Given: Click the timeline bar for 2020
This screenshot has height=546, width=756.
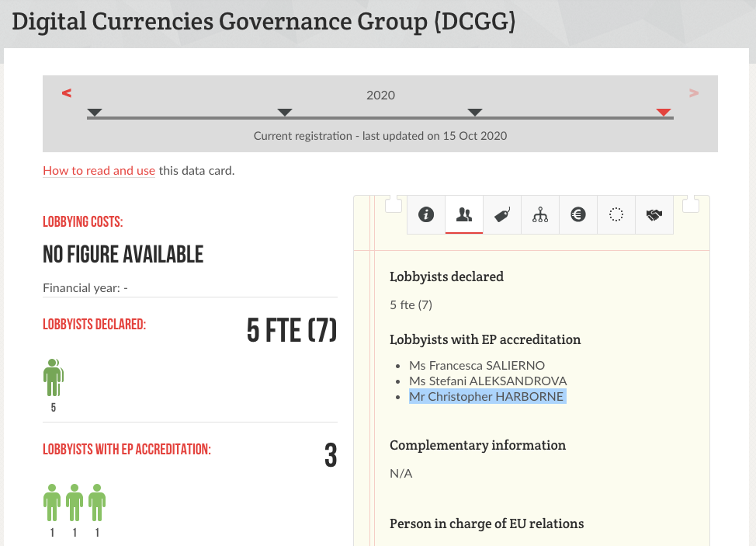Looking at the screenshot, I should pyautogui.click(x=380, y=118).
